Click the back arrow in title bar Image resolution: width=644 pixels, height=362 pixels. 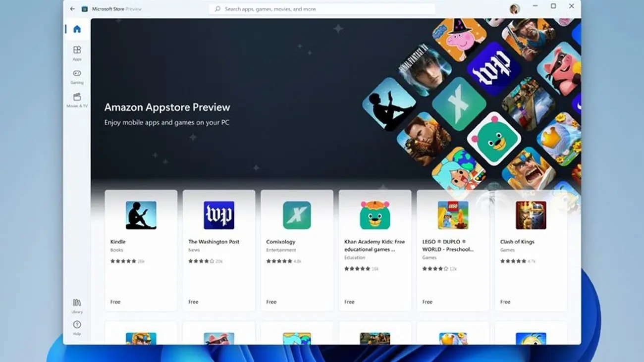72,9
